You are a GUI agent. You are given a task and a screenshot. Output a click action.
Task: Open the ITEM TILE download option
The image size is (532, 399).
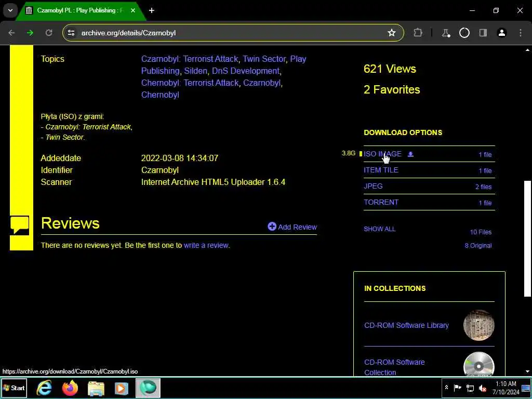381,170
